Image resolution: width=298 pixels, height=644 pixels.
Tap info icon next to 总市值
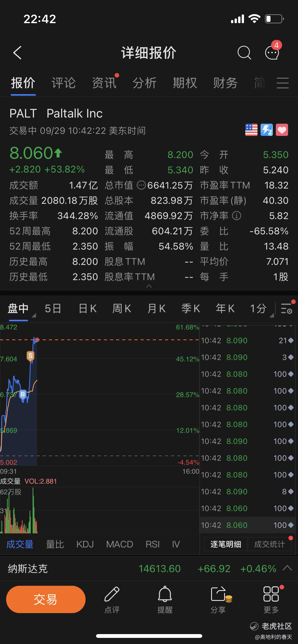(x=141, y=185)
